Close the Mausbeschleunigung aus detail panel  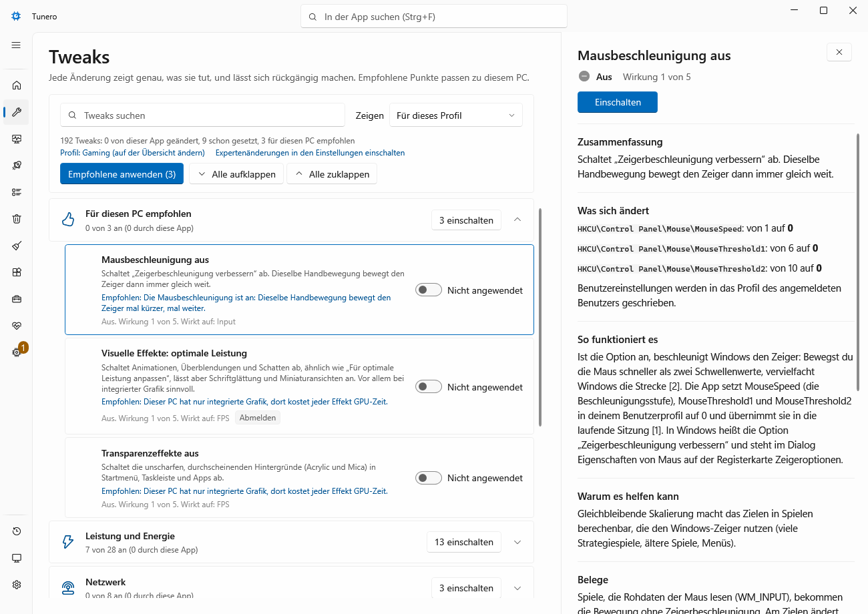[x=839, y=52]
